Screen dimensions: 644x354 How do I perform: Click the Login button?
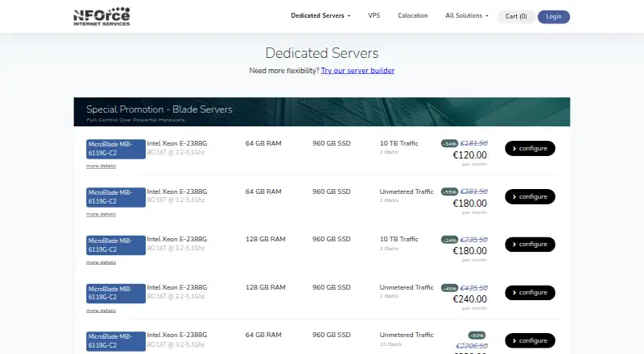[554, 16]
